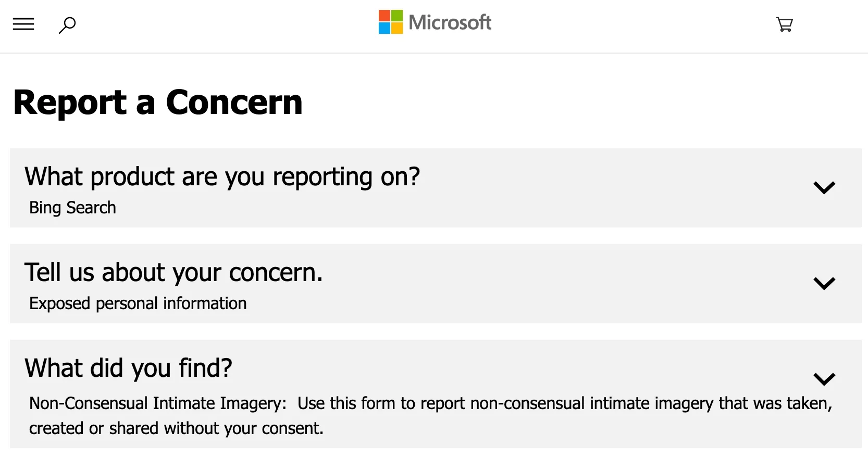The height and width of the screenshot is (458, 868).
Task: Click the Report a Concern heading
Action: coord(157,103)
